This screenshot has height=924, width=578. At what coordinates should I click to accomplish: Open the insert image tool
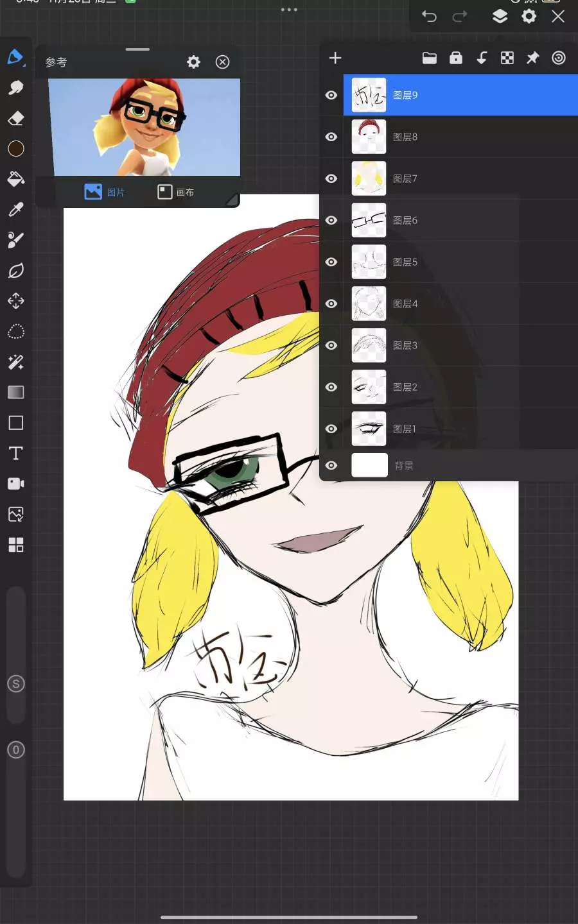pyautogui.click(x=15, y=514)
